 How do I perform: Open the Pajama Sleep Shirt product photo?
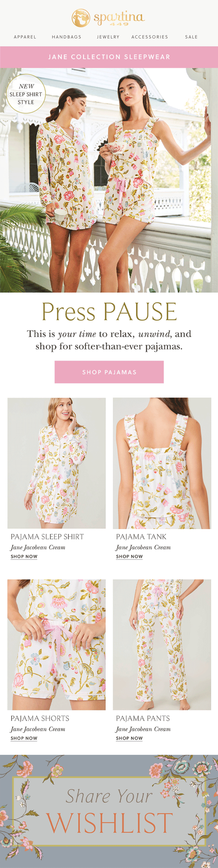tap(57, 463)
